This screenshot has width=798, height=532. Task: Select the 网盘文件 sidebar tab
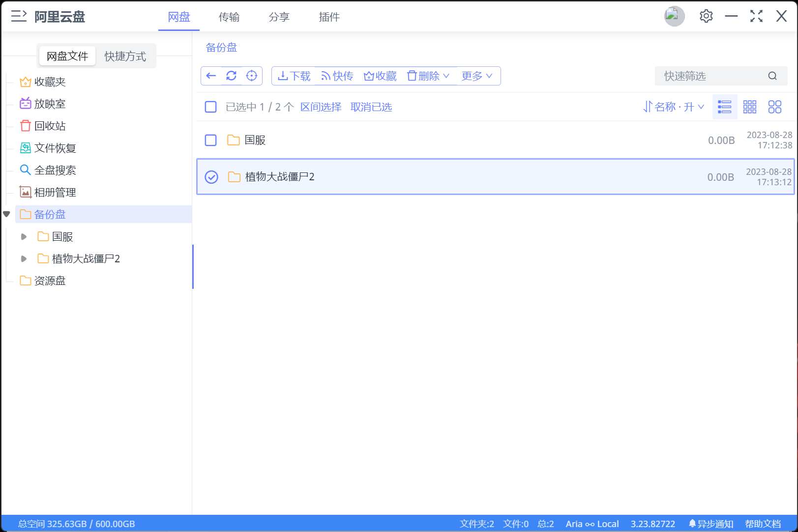[67, 56]
